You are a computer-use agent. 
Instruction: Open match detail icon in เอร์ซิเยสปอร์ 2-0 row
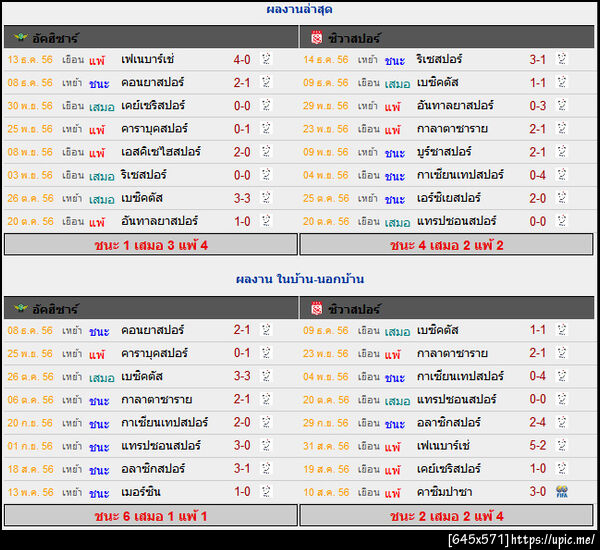click(x=562, y=198)
